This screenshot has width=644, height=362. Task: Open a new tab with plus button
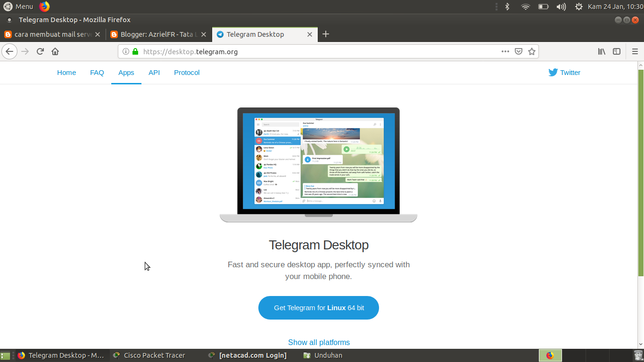pyautogui.click(x=325, y=34)
